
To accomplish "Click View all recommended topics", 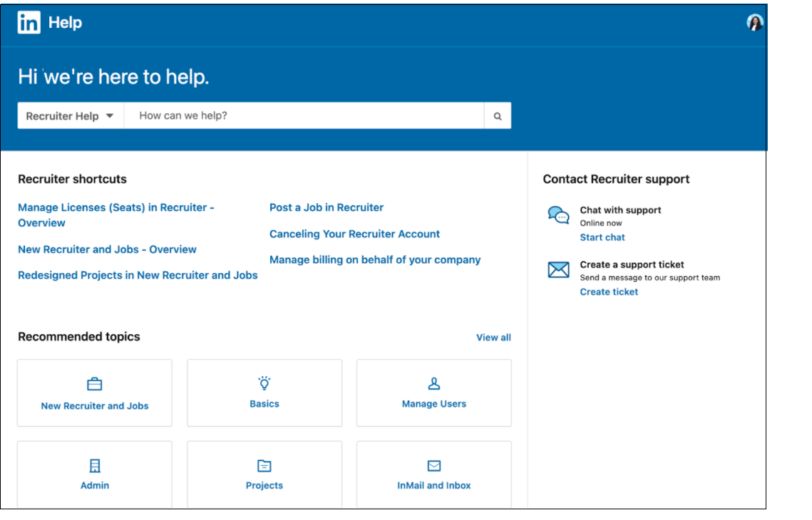I will (x=493, y=338).
